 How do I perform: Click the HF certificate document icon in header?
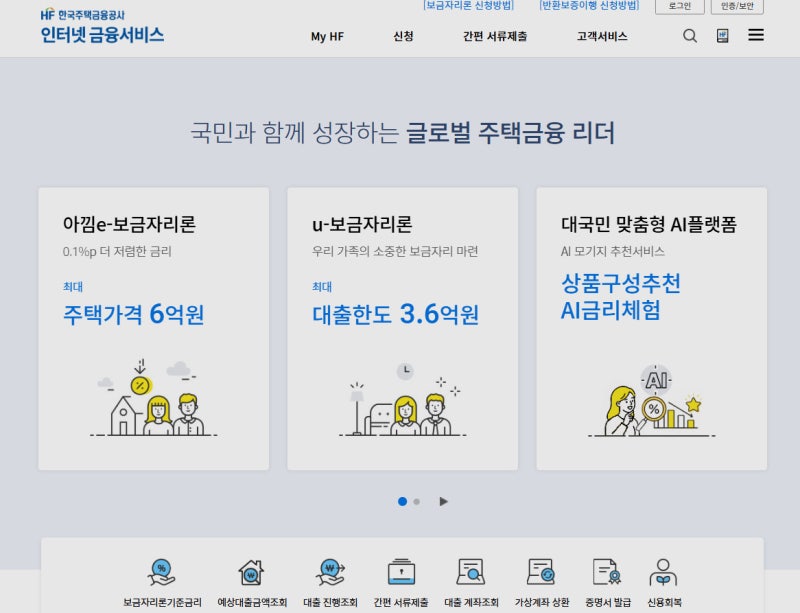(722, 36)
